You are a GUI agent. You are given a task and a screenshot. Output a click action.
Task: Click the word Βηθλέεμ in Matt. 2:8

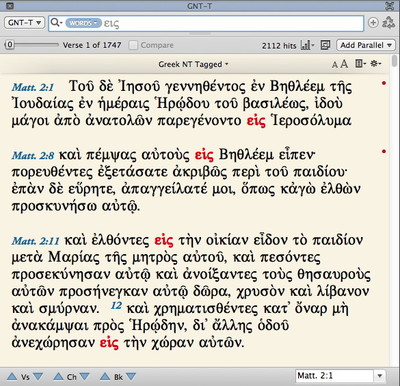(246, 155)
